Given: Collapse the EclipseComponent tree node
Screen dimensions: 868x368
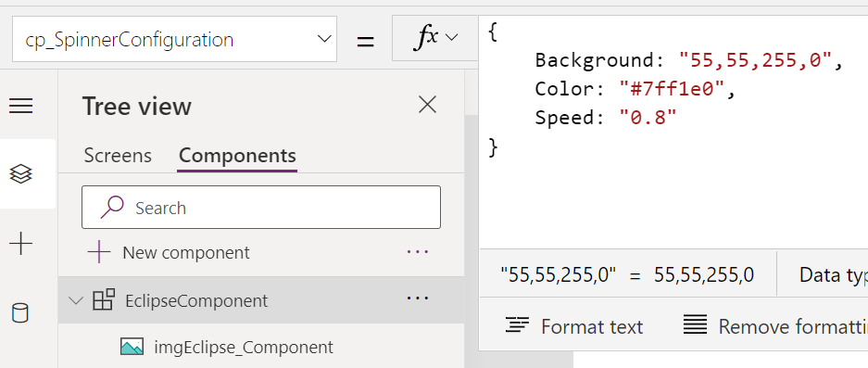Looking at the screenshot, I should 75,300.
